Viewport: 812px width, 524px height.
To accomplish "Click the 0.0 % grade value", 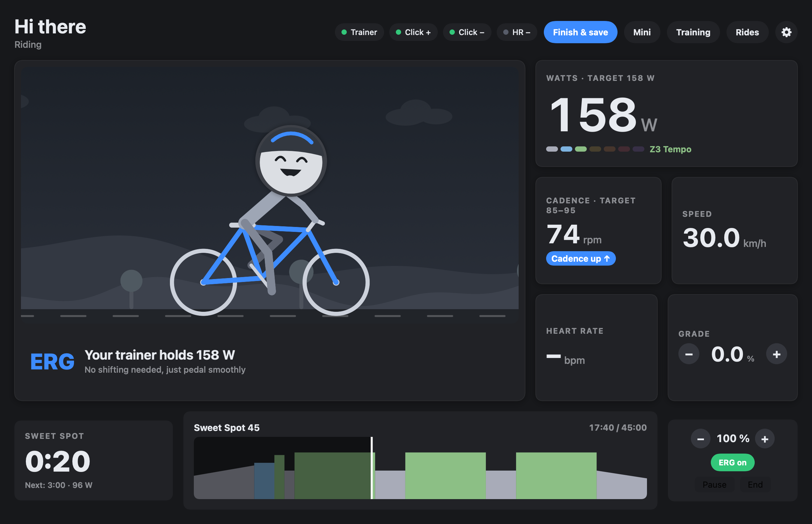I will tap(732, 354).
